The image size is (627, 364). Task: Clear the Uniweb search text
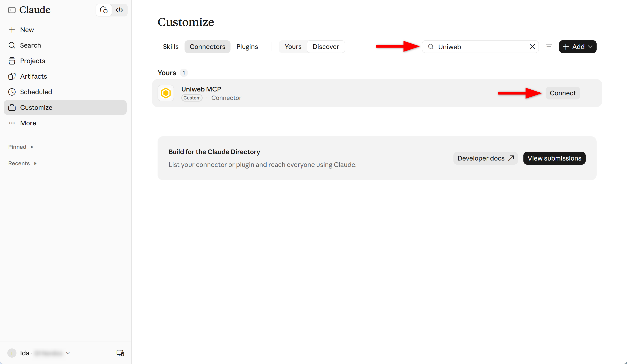(532, 47)
